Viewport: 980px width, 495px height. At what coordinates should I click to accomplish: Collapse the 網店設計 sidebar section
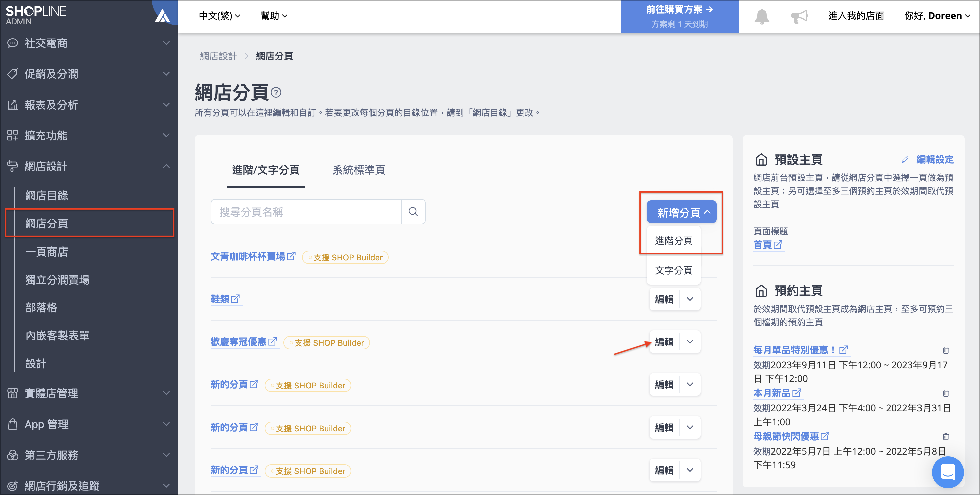coord(166,166)
